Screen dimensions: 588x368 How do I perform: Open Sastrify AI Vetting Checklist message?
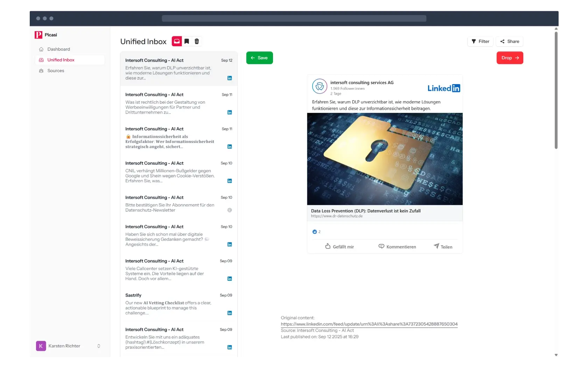tap(178, 304)
